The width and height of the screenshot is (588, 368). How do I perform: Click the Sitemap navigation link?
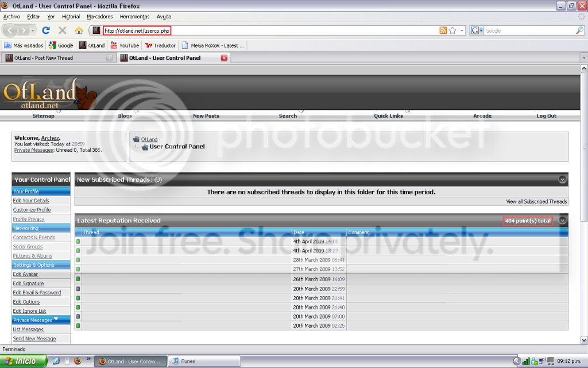click(x=44, y=116)
